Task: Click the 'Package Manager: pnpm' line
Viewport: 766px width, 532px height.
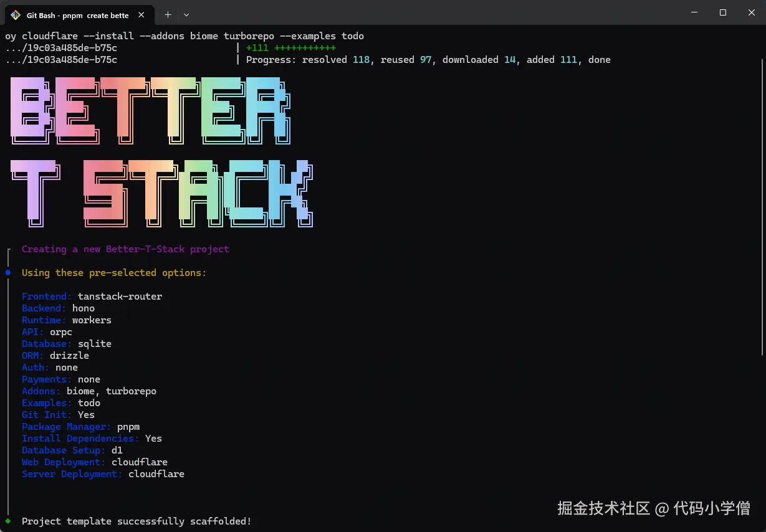Action: pyautogui.click(x=81, y=427)
